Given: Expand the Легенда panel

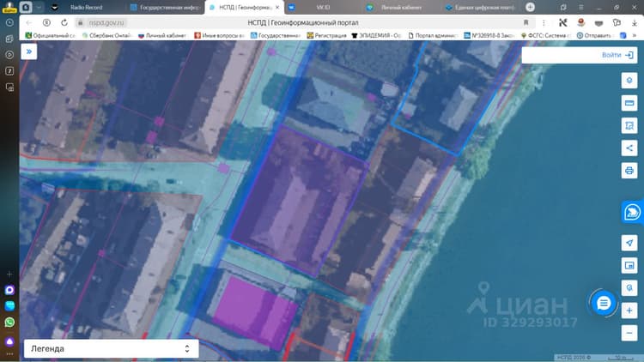Looking at the screenshot, I should [x=111, y=348].
